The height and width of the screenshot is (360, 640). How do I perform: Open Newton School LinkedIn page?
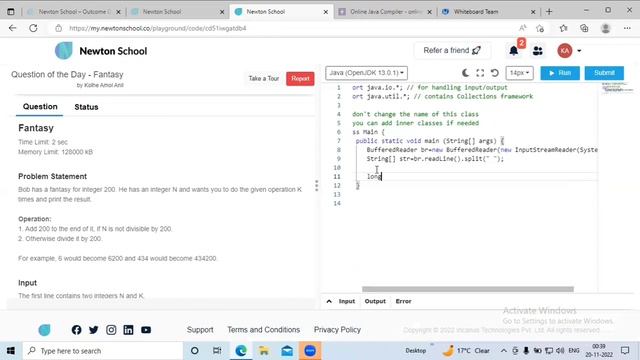pos(128,330)
